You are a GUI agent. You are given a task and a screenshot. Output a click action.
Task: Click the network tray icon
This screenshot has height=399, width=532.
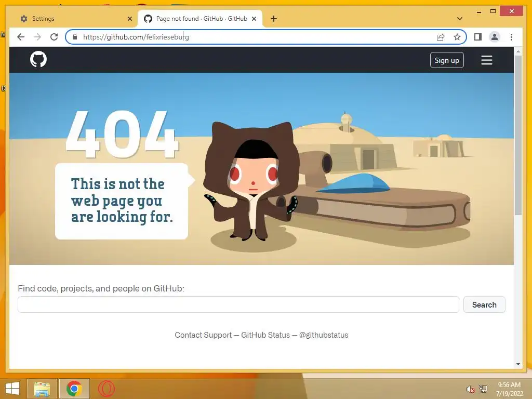pyautogui.click(x=483, y=389)
